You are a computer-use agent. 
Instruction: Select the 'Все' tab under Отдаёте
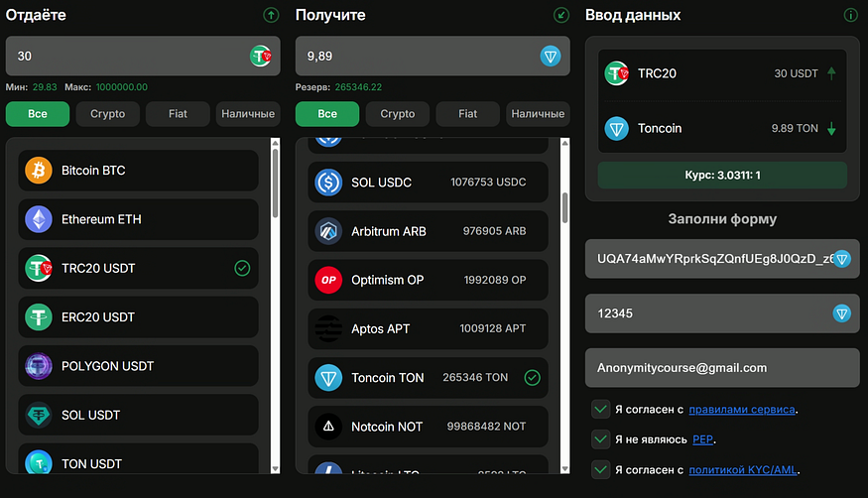coord(38,114)
